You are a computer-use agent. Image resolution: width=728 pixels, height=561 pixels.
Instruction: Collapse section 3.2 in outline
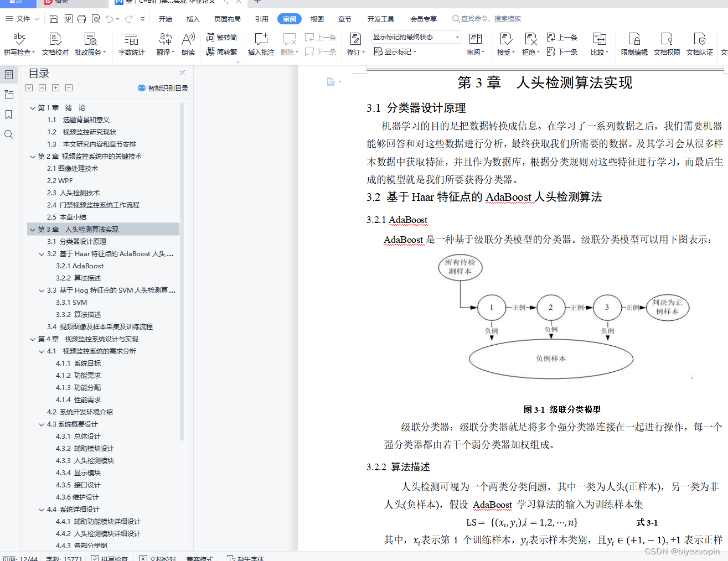42,254
